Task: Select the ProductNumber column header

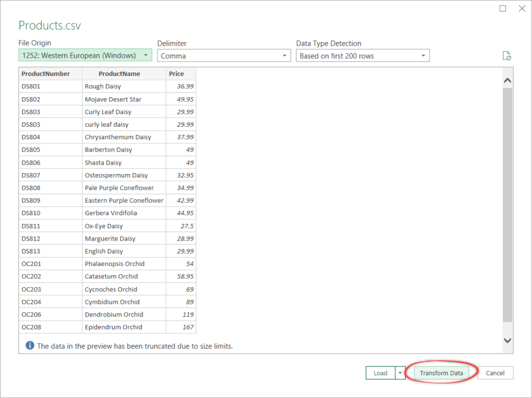Action: pos(50,74)
